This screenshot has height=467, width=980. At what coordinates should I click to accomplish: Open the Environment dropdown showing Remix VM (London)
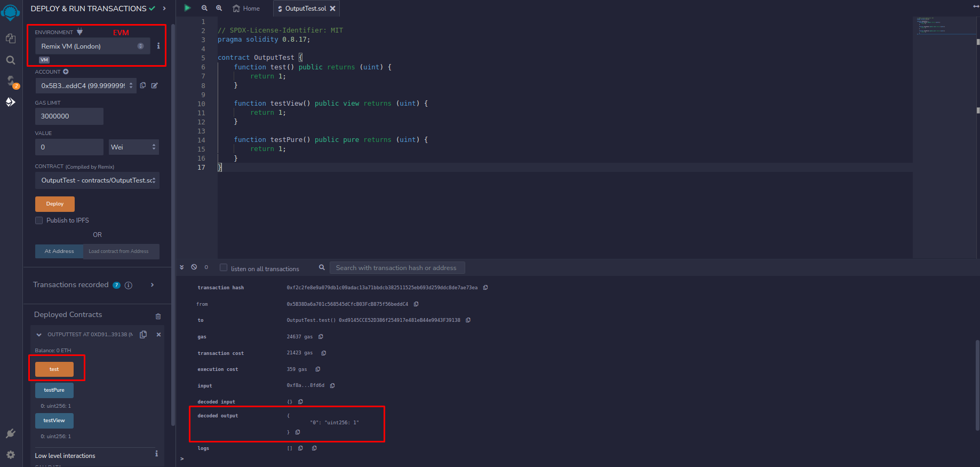coord(93,46)
